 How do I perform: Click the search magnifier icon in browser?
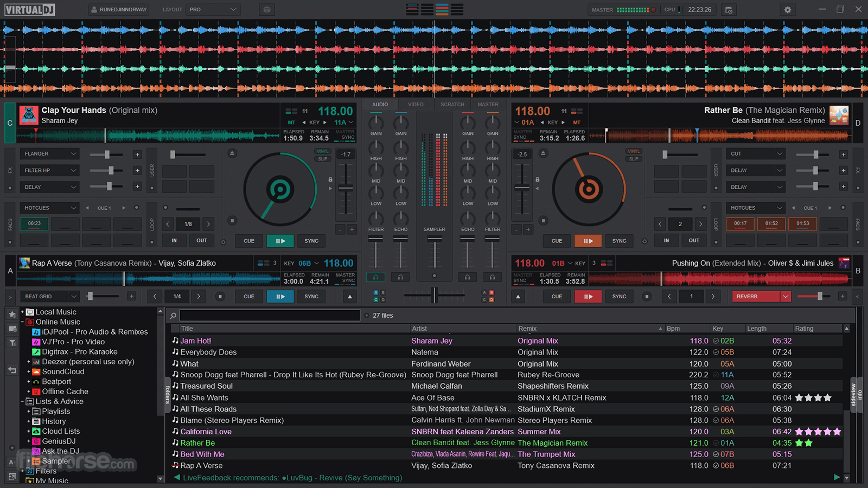coord(174,316)
